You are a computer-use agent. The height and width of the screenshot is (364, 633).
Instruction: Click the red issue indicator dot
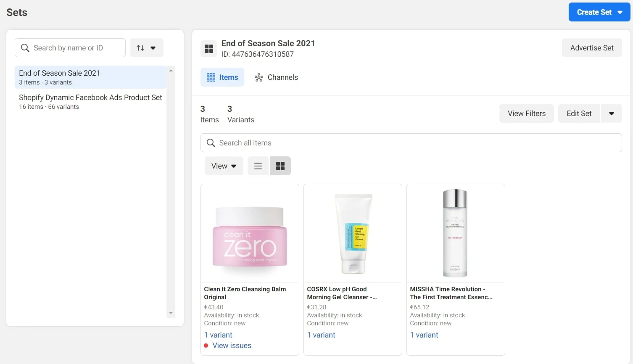coord(206,346)
